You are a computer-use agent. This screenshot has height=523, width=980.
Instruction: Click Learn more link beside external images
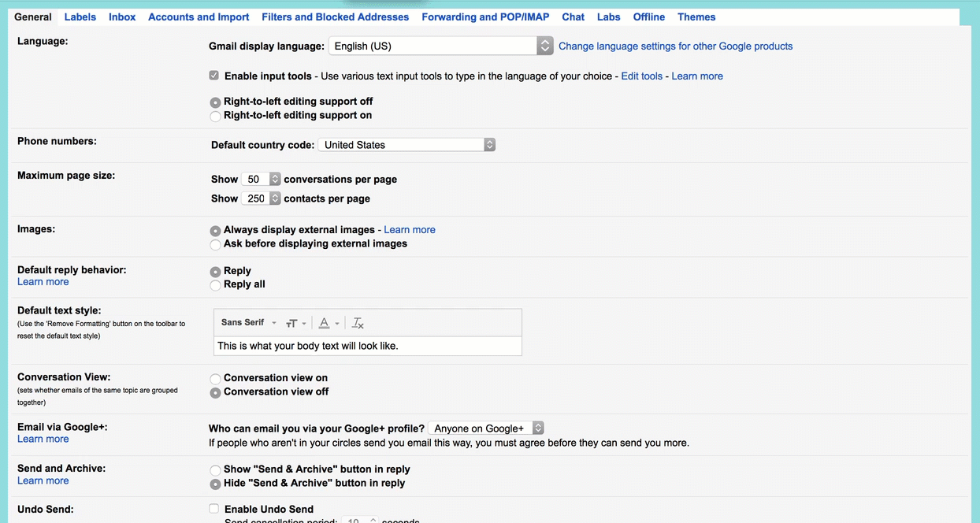tap(410, 230)
